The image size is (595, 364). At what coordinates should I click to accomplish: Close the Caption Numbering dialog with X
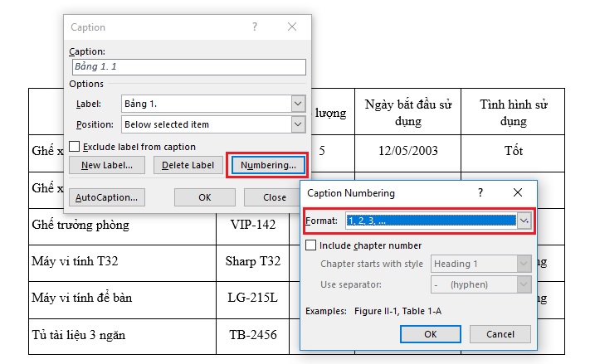point(518,192)
